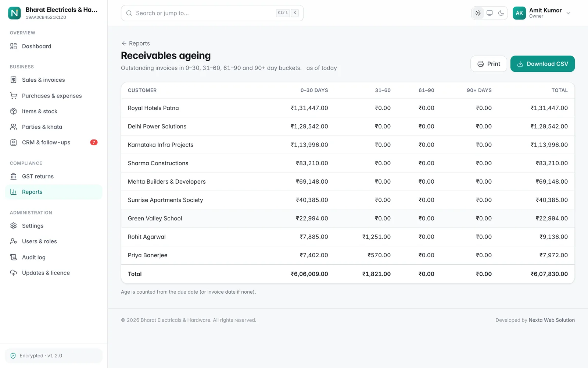The height and width of the screenshot is (368, 588).
Task: Click the 90+ DAYS column header
Action: point(479,90)
